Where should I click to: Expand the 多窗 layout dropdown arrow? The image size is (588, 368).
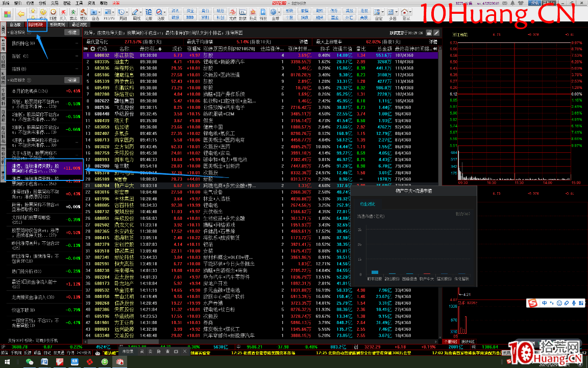point(397,13)
